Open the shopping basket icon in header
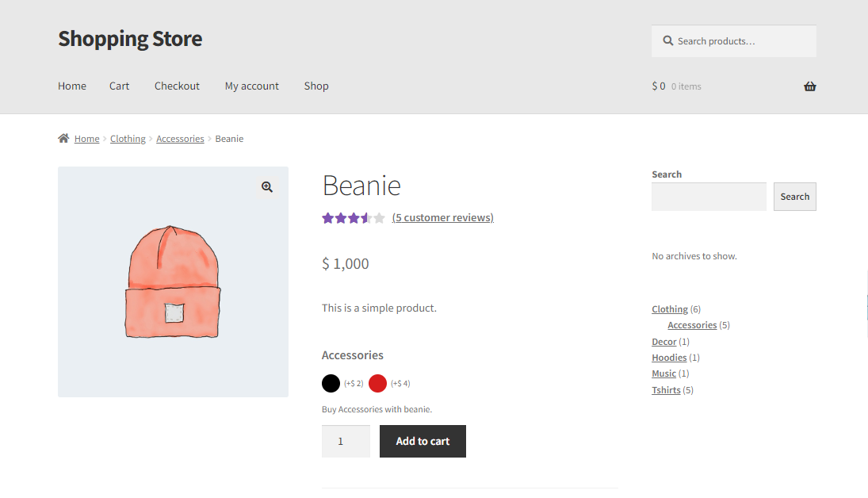The image size is (868, 498). (x=810, y=86)
